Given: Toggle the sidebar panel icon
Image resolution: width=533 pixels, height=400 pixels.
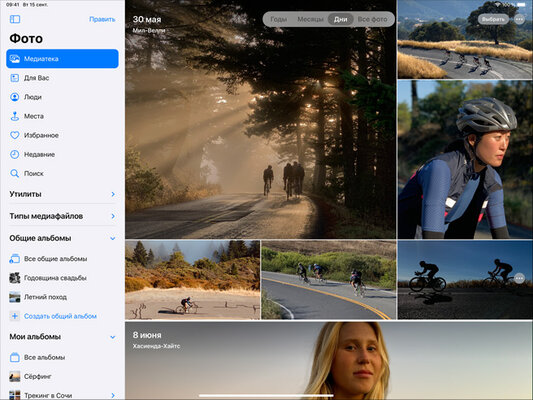Looking at the screenshot, I should point(15,19).
